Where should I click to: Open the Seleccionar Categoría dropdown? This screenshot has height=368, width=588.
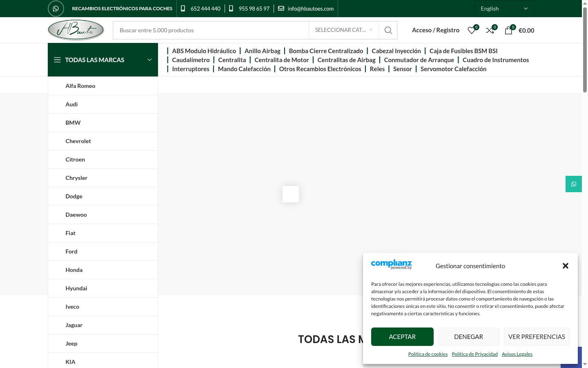pyautogui.click(x=344, y=30)
